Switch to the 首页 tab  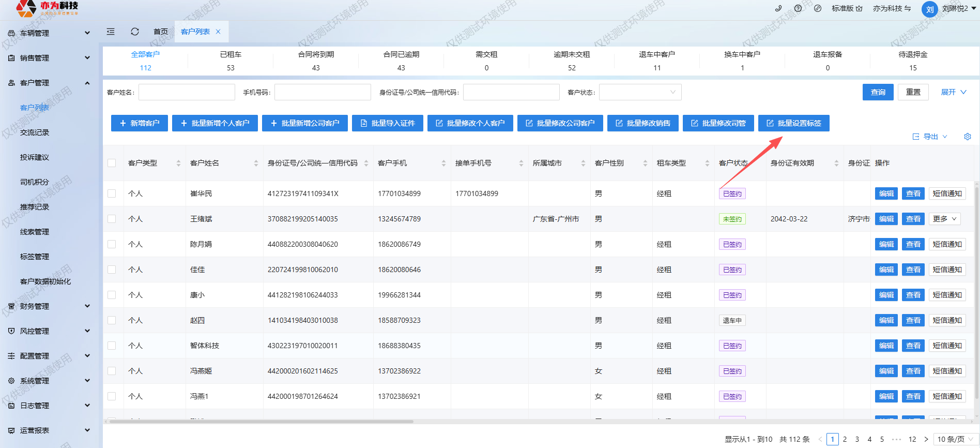click(x=161, y=32)
